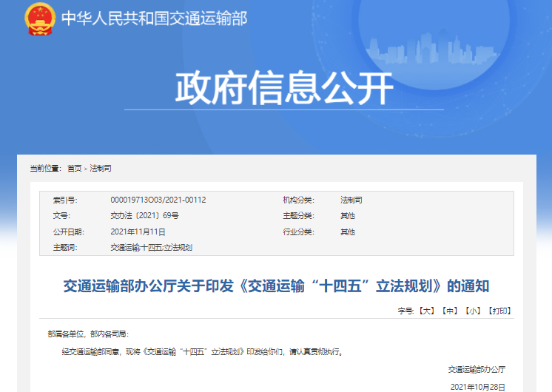This screenshot has width=552, height=392.
Task: Click 其他 beside 主题分类
Action: [x=347, y=216]
